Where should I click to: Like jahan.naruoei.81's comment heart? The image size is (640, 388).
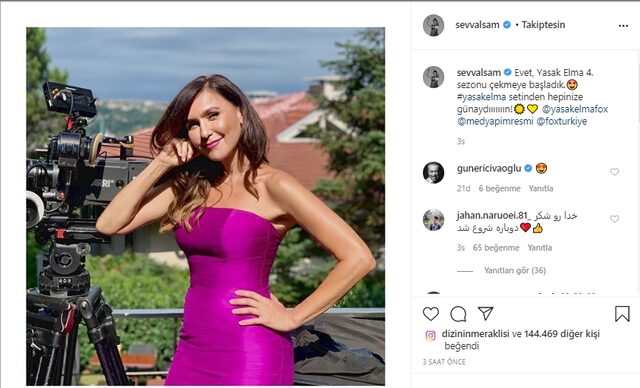(x=614, y=219)
